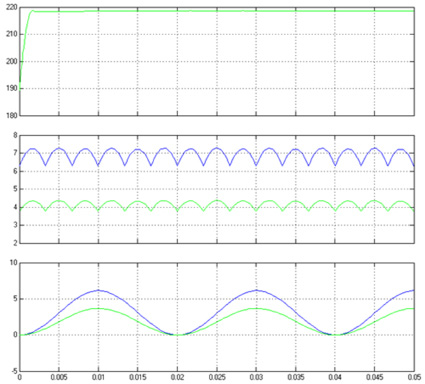This screenshot has width=425, height=384.
Task: Click the "10" y-axis label on bottom plot
Action: [13, 263]
